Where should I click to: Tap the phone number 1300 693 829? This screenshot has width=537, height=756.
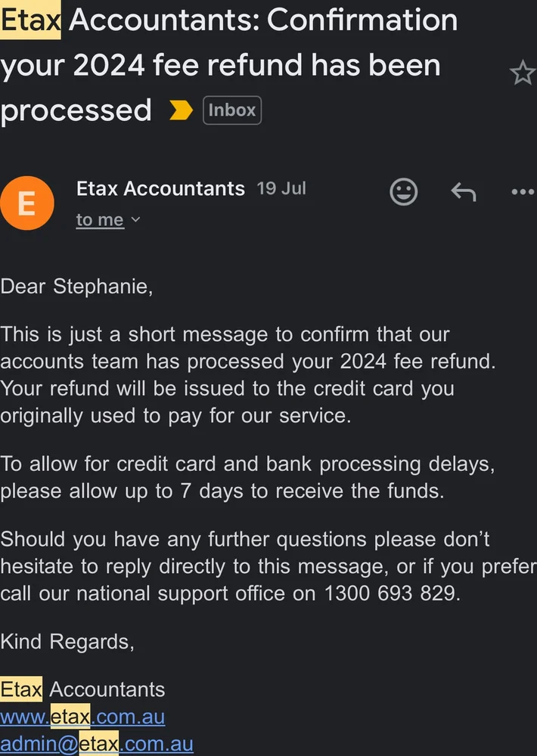390,593
